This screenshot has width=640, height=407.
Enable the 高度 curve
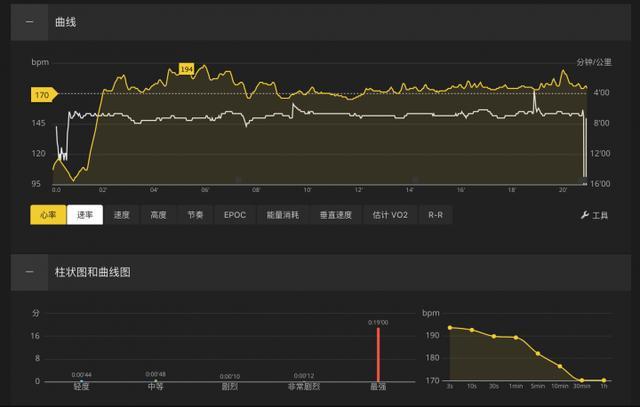(159, 215)
